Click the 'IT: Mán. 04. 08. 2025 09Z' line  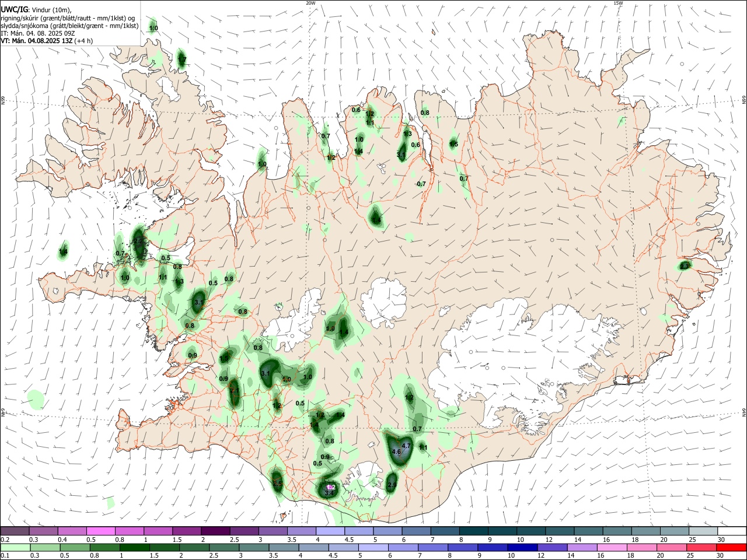click(x=37, y=33)
